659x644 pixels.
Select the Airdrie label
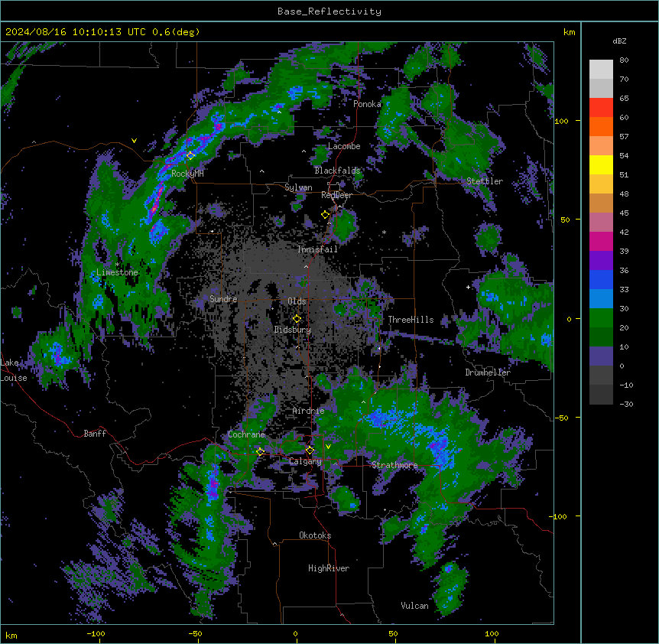(x=309, y=411)
